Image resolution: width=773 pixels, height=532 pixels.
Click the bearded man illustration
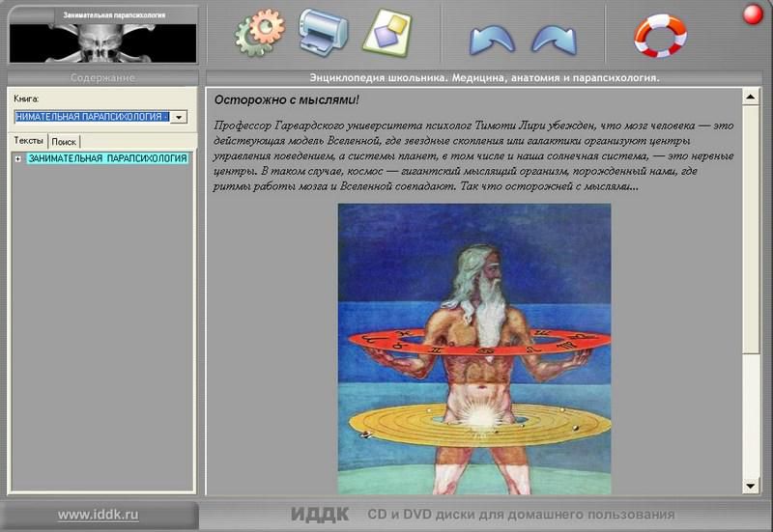pyautogui.click(x=473, y=348)
